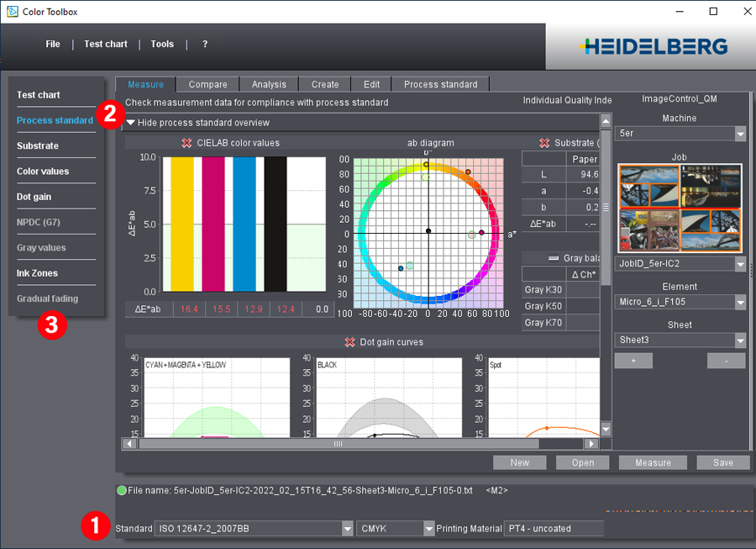Click the horizontal scrollbar left arrow
Image resolution: width=756 pixels, height=549 pixels.
click(130, 443)
